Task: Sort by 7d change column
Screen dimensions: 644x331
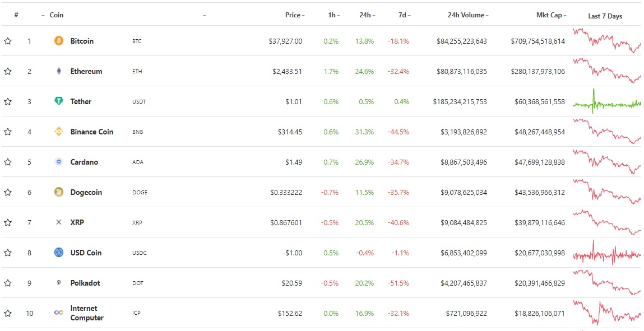Action: (x=404, y=15)
